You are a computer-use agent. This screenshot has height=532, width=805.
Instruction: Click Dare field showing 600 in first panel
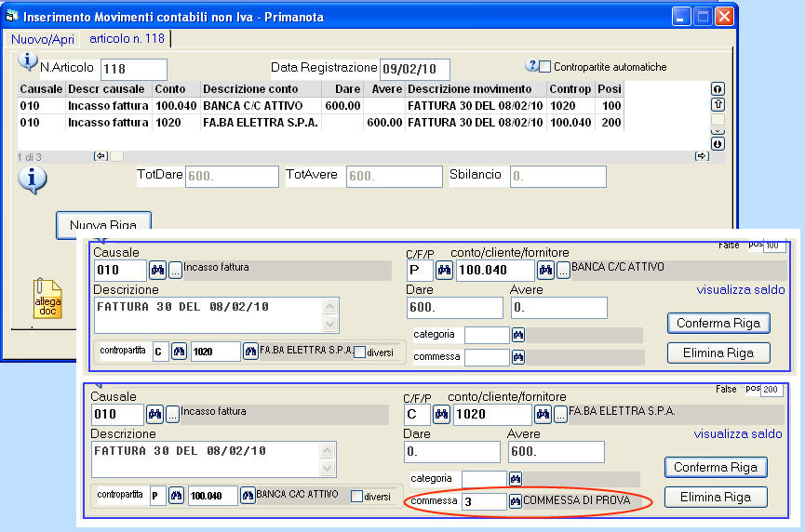tap(455, 308)
